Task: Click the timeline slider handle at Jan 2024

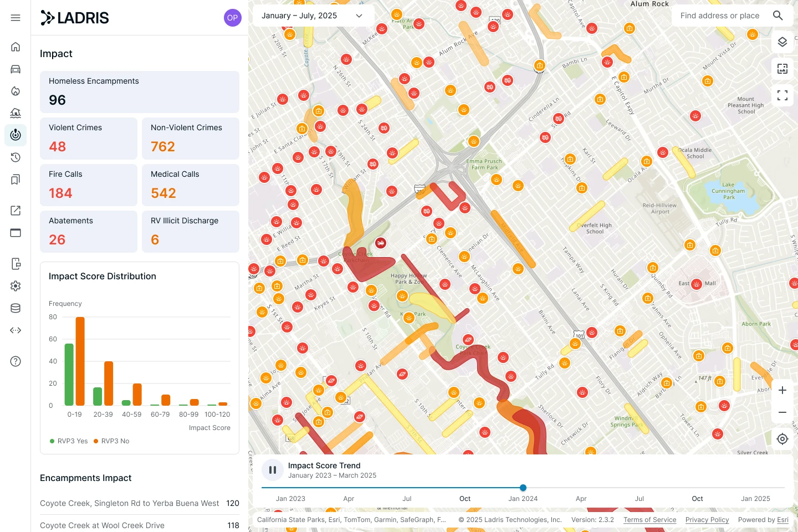Action: pyautogui.click(x=523, y=488)
